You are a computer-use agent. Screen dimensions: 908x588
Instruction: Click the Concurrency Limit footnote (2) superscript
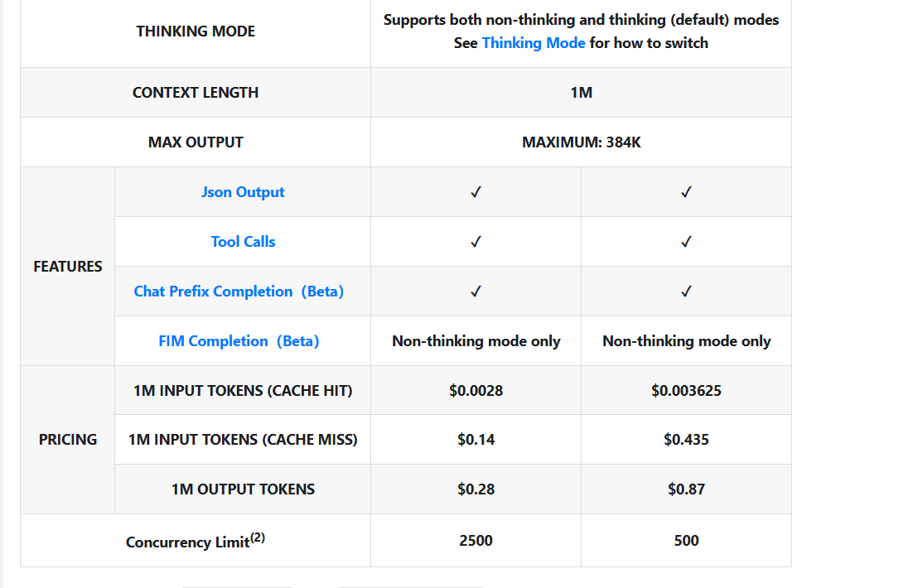click(258, 537)
